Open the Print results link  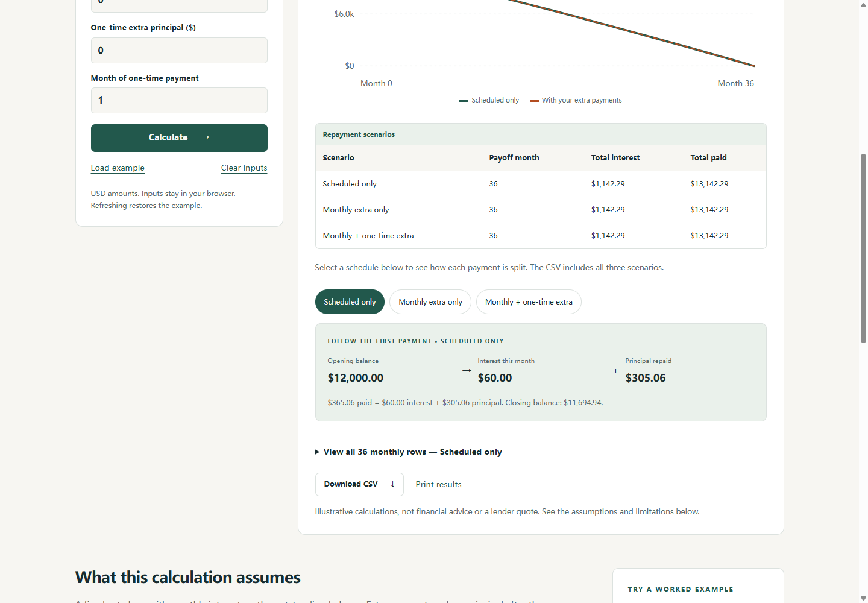pyautogui.click(x=438, y=484)
